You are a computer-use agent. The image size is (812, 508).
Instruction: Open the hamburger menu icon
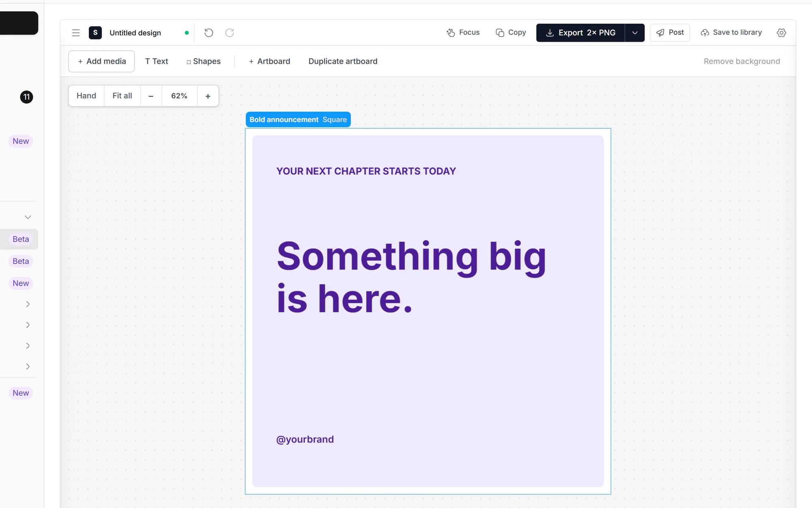pyautogui.click(x=76, y=33)
